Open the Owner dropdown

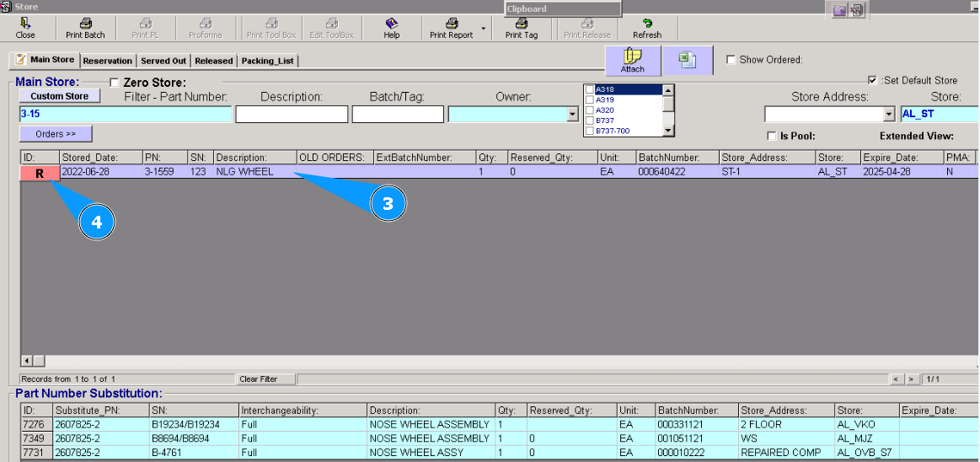(572, 115)
